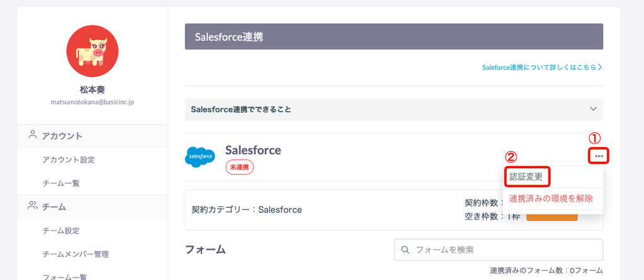644x280 pixels.
Task: Expand the Salesforce連携でできること section
Action: pyautogui.click(x=394, y=109)
